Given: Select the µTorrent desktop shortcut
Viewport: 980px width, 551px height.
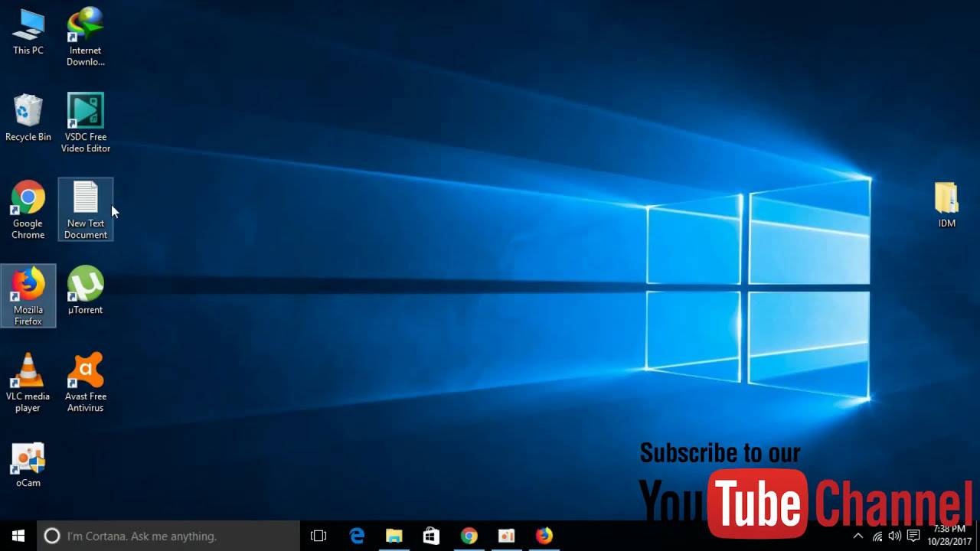Looking at the screenshot, I should click(86, 291).
